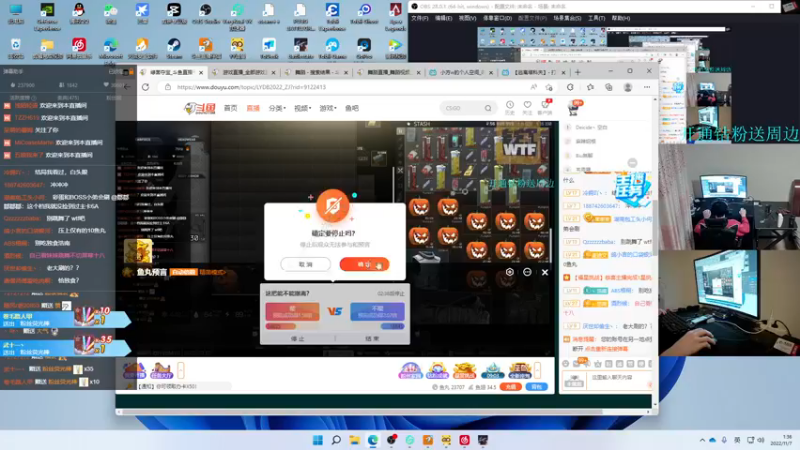
Task: Click the blue backpack button beside recharge
Action: (x=537, y=387)
